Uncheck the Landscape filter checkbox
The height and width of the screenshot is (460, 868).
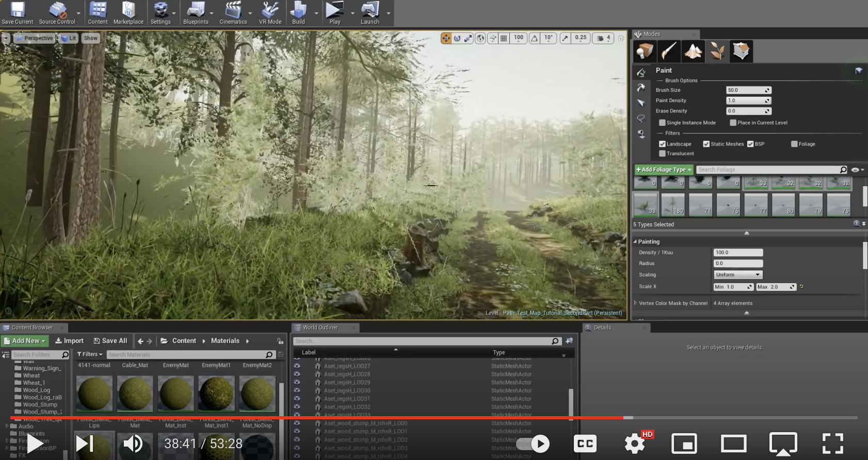point(662,144)
